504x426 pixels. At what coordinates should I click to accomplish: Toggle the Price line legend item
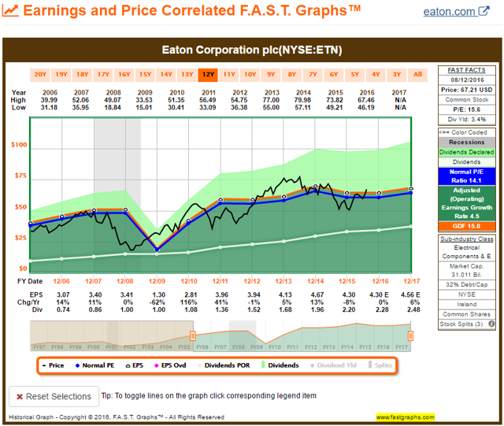coord(54,365)
